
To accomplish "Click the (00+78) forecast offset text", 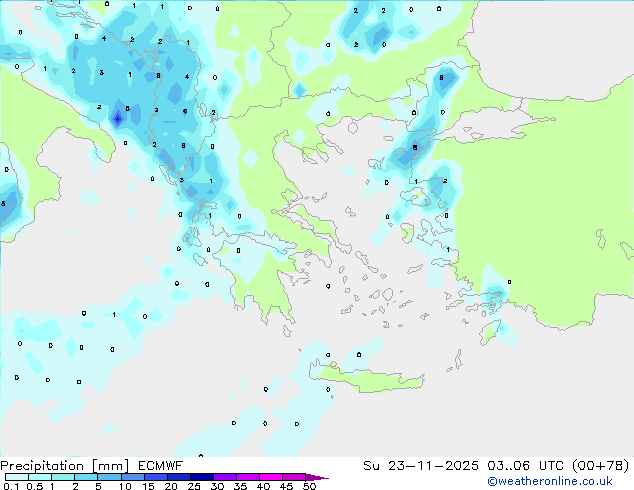I will 601,466.
